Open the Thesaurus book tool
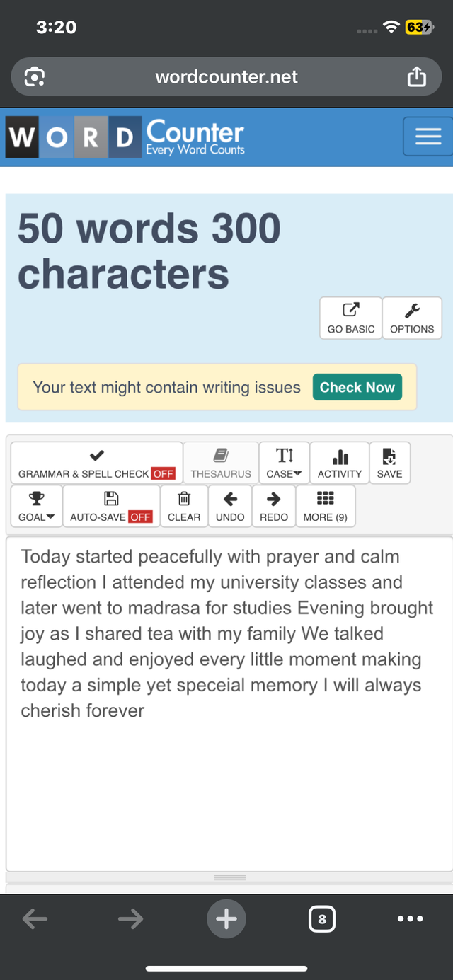 pyautogui.click(x=221, y=463)
